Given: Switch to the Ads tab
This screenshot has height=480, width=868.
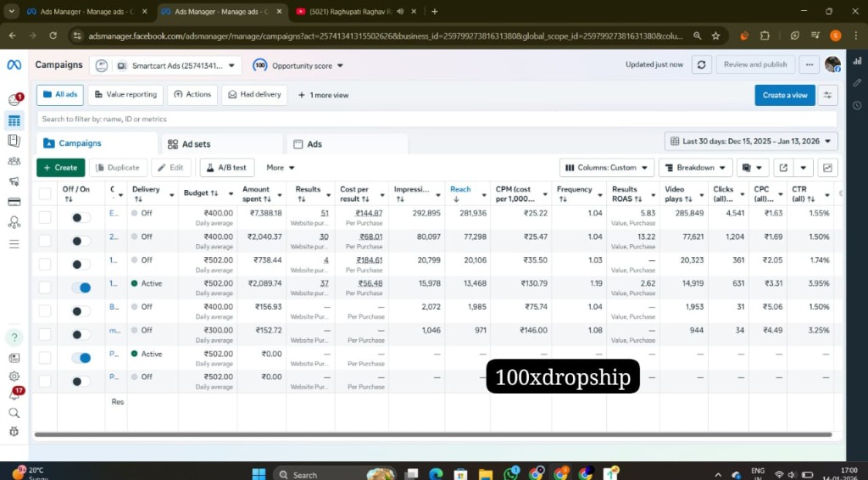Looking at the screenshot, I should tap(348, 144).
